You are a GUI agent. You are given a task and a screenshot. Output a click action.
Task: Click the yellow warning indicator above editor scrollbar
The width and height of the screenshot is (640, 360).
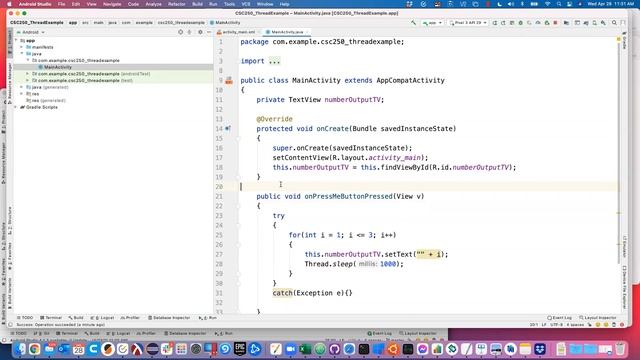[619, 39]
